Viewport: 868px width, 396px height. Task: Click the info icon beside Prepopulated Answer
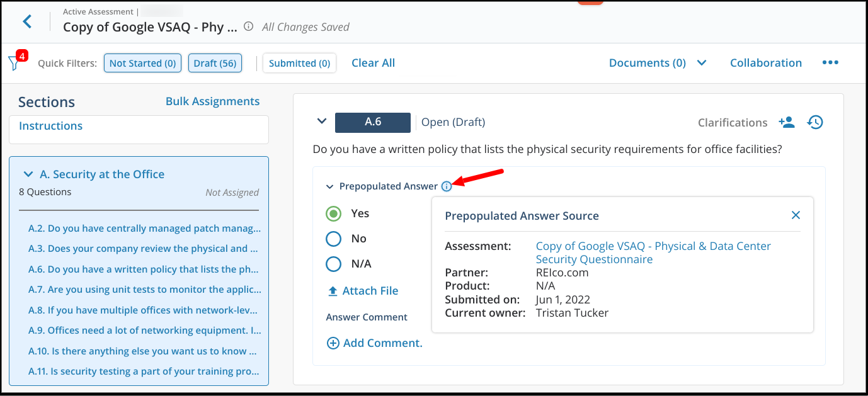[447, 186]
